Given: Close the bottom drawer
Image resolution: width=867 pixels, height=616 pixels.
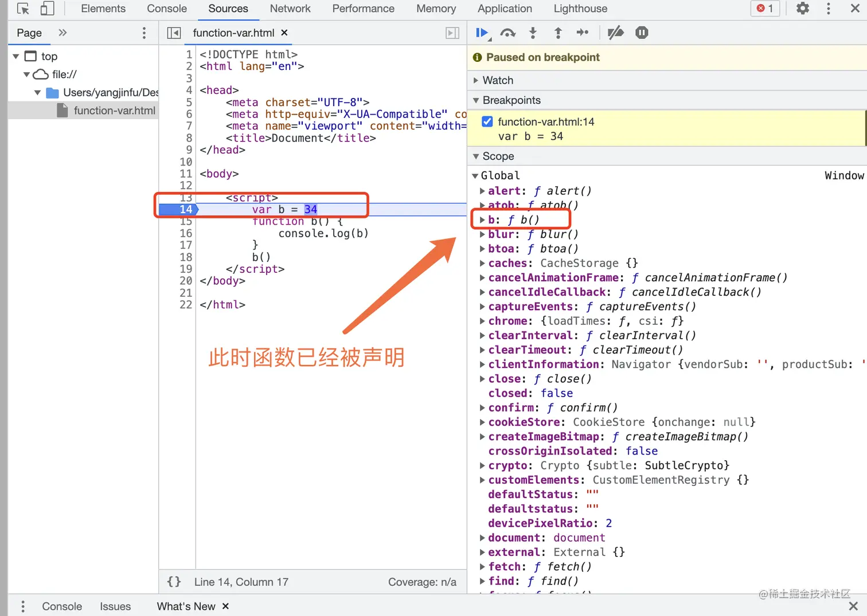Looking at the screenshot, I should coord(853,606).
